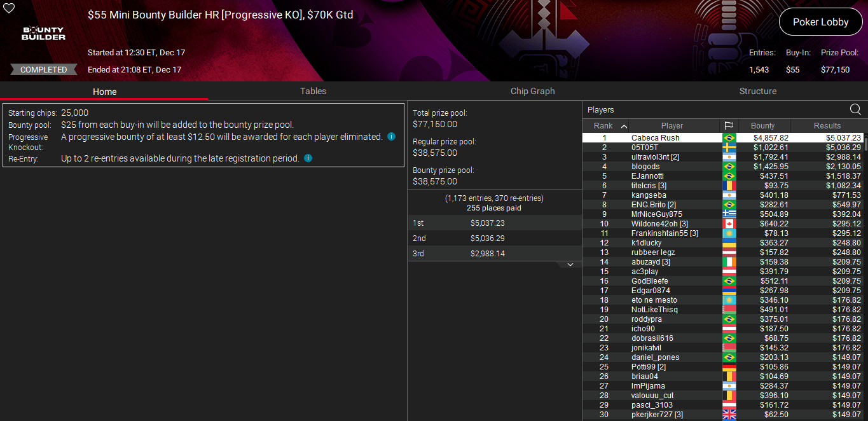Screen dimensions: 868x421
Task: Click the Brazil flag beside Cabeca Rush
Action: coord(729,137)
